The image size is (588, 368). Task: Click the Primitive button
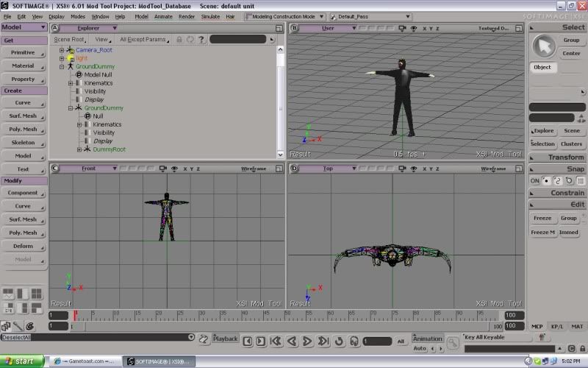(x=24, y=52)
